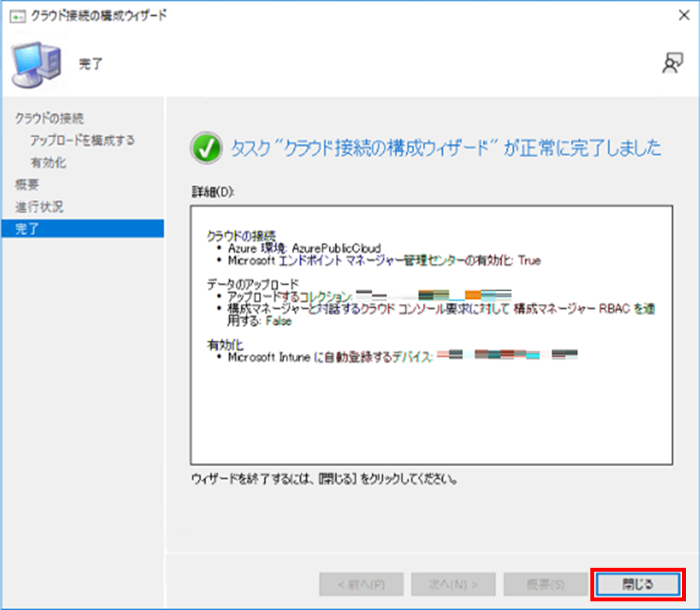Image resolution: width=700 pixels, height=610 pixels.
Task: Click the アップロードするコレクション line
Action: coord(370,296)
